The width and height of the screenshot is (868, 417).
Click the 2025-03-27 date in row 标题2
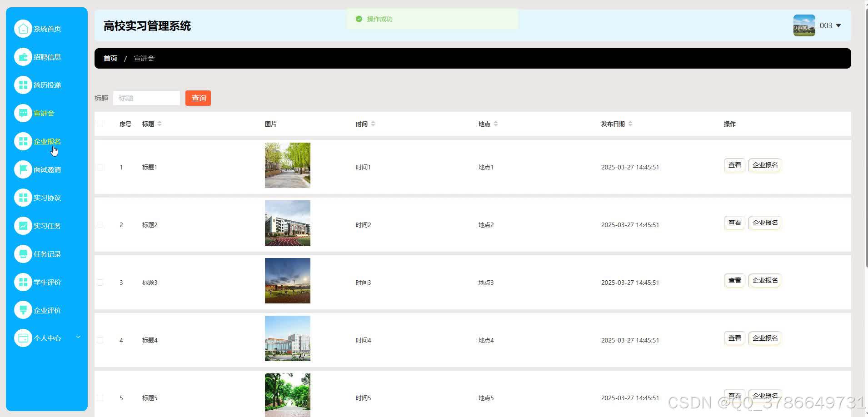630,225
